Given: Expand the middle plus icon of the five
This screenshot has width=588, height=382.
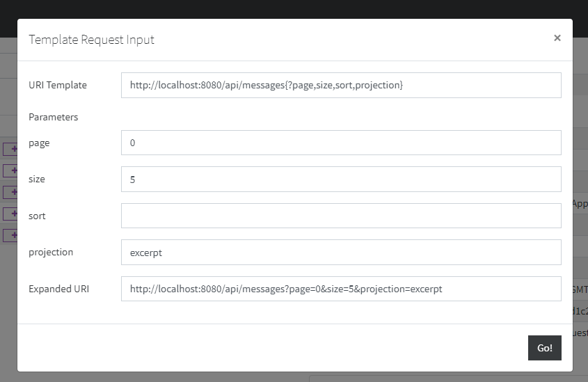Looking at the screenshot, I should pyautogui.click(x=12, y=192).
